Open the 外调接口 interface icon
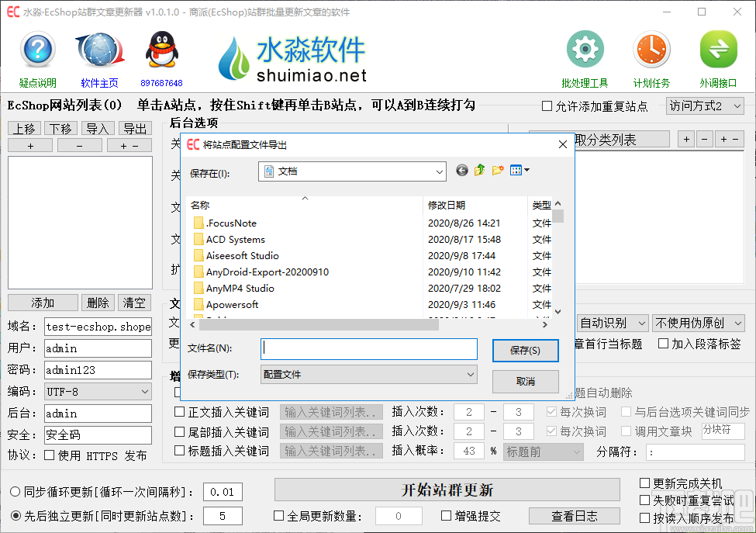The height and width of the screenshot is (533, 756). [x=718, y=48]
